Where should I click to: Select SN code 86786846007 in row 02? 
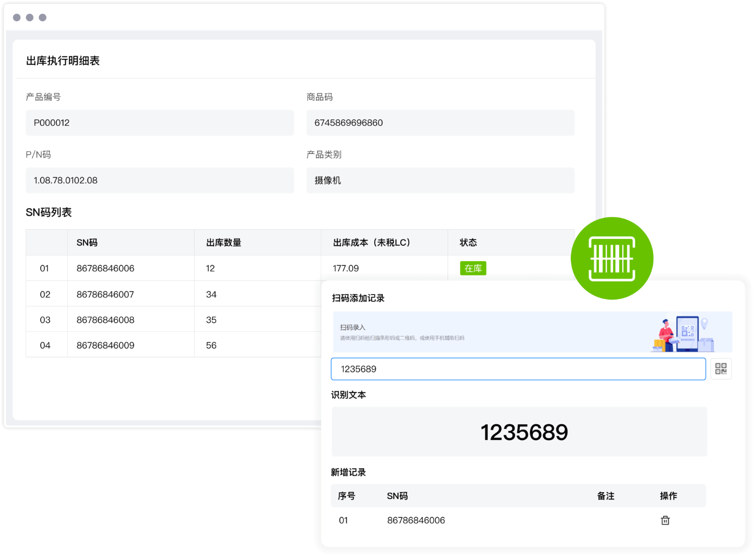tap(105, 294)
